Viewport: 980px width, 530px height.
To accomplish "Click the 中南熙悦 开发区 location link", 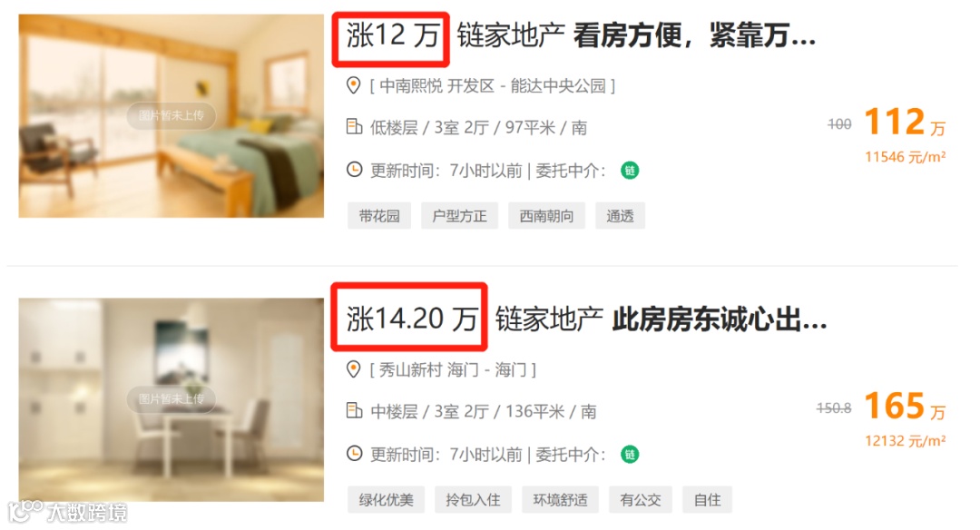I will click(x=436, y=85).
